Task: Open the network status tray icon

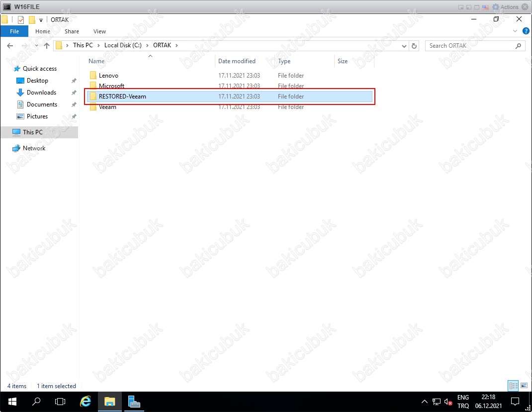Action: click(437, 402)
